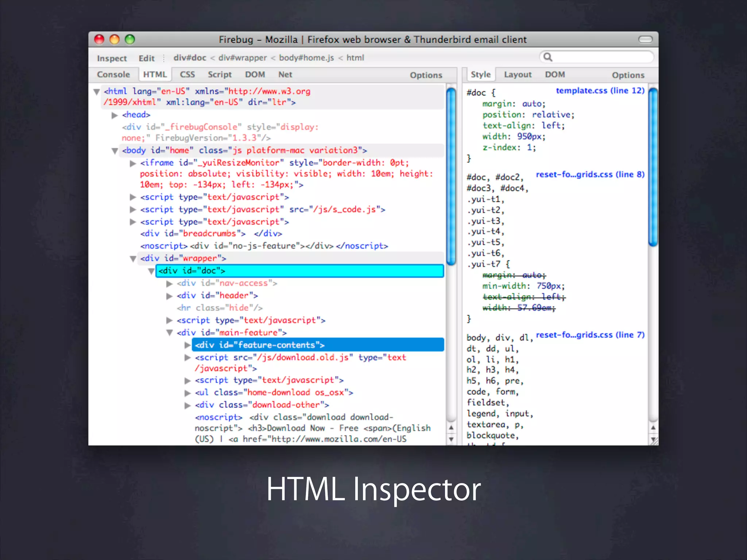Open reset-fo...grids.css (line 8) source link
The width and height of the screenshot is (747, 560).
[x=590, y=174]
